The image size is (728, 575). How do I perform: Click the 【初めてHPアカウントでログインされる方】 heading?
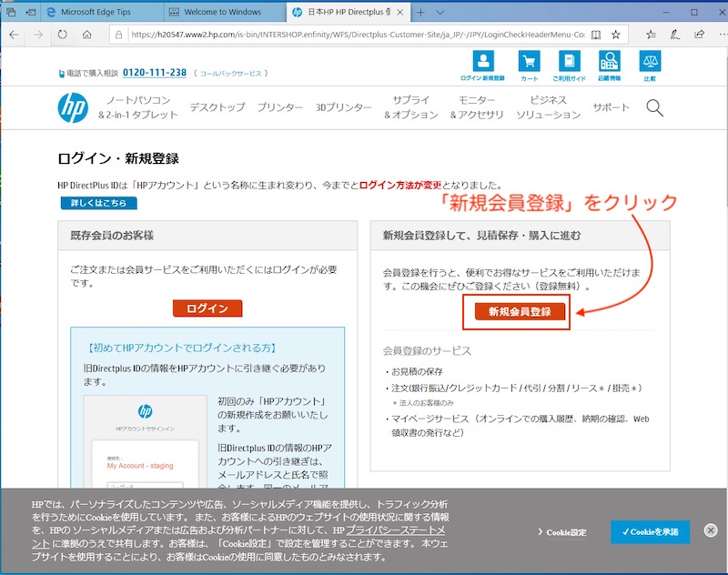182,348
